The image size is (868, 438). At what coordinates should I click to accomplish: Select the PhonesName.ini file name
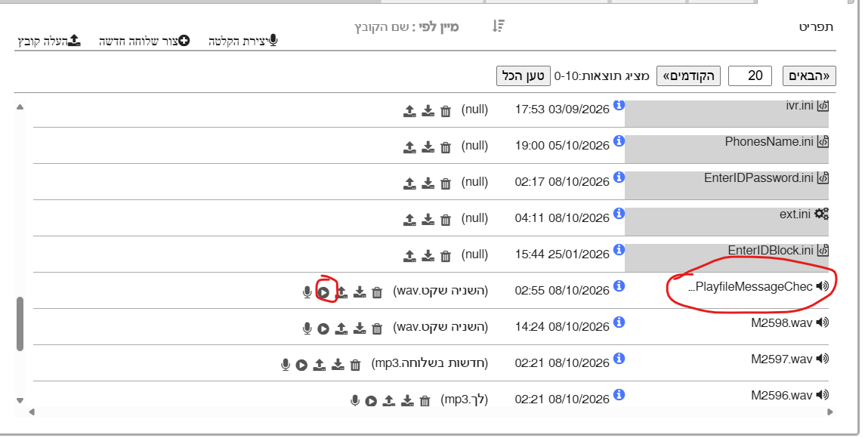[769, 141]
